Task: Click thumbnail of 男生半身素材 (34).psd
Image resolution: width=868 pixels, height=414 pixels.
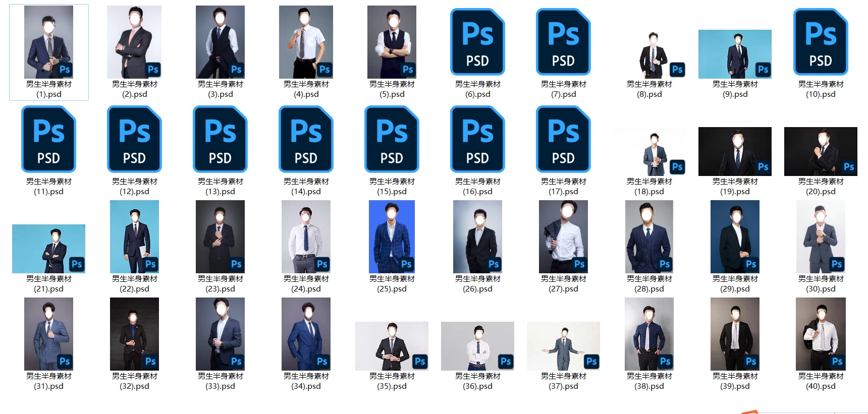Action: click(x=306, y=334)
